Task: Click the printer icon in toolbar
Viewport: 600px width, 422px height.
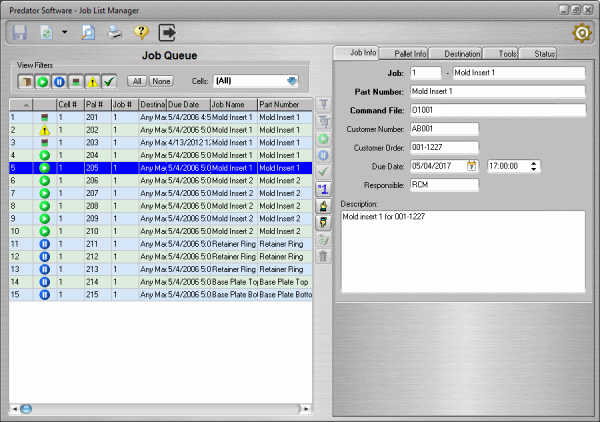Action: [x=115, y=31]
